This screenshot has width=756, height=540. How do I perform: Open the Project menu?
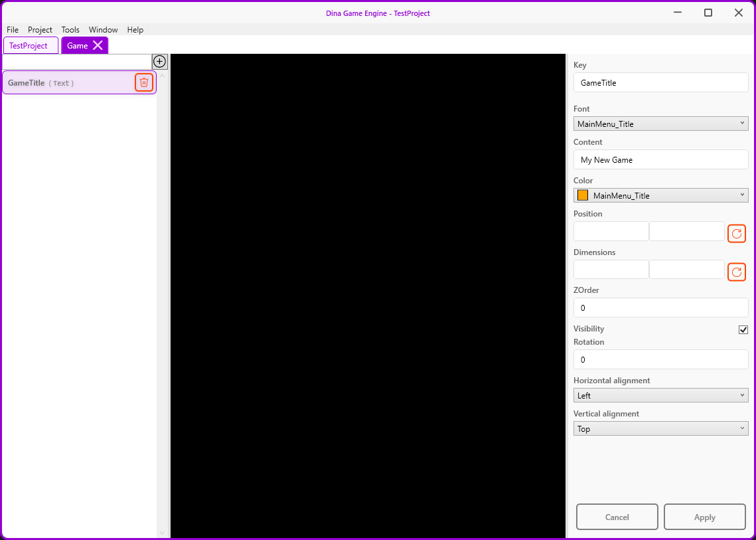[x=40, y=30]
